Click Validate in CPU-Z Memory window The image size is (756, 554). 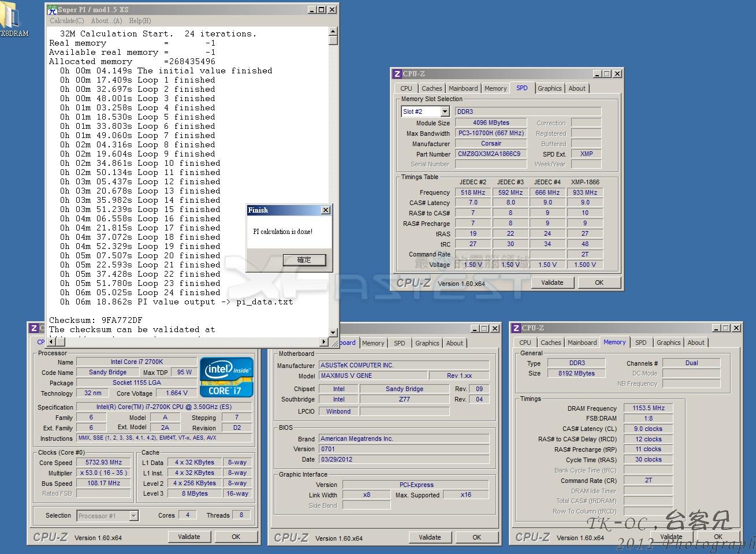coord(671,537)
